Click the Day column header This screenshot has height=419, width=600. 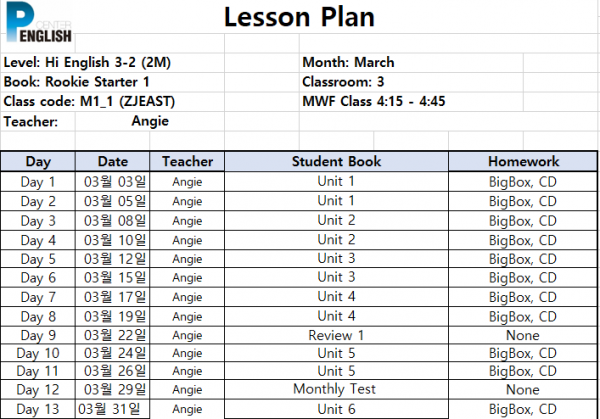point(38,161)
